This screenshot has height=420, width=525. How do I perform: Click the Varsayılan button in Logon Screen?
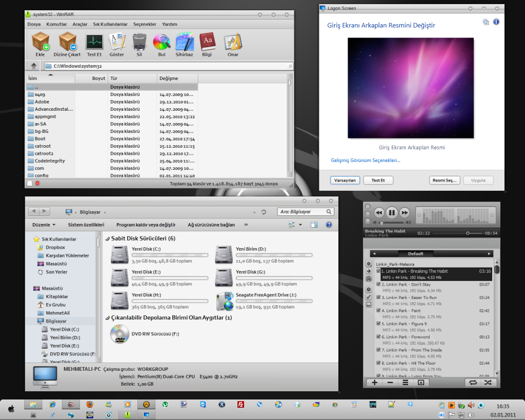(345, 180)
